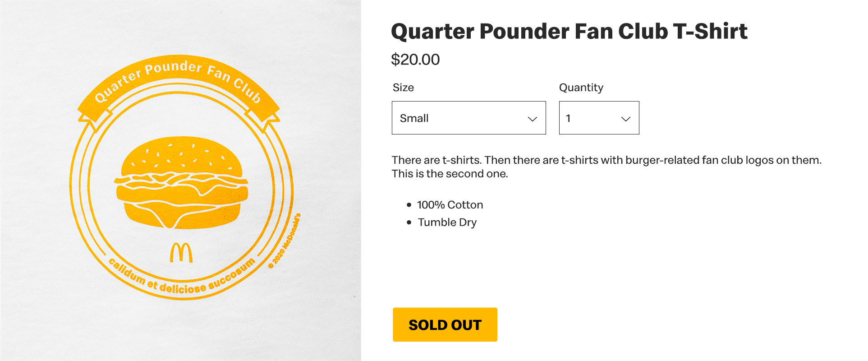Open the Quantity dropdown

(x=598, y=118)
